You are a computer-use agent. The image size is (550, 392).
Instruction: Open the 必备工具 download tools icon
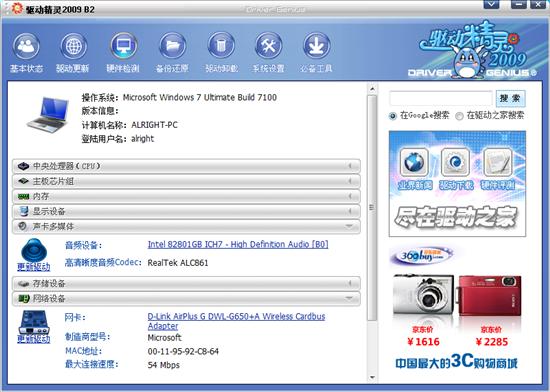point(317,46)
